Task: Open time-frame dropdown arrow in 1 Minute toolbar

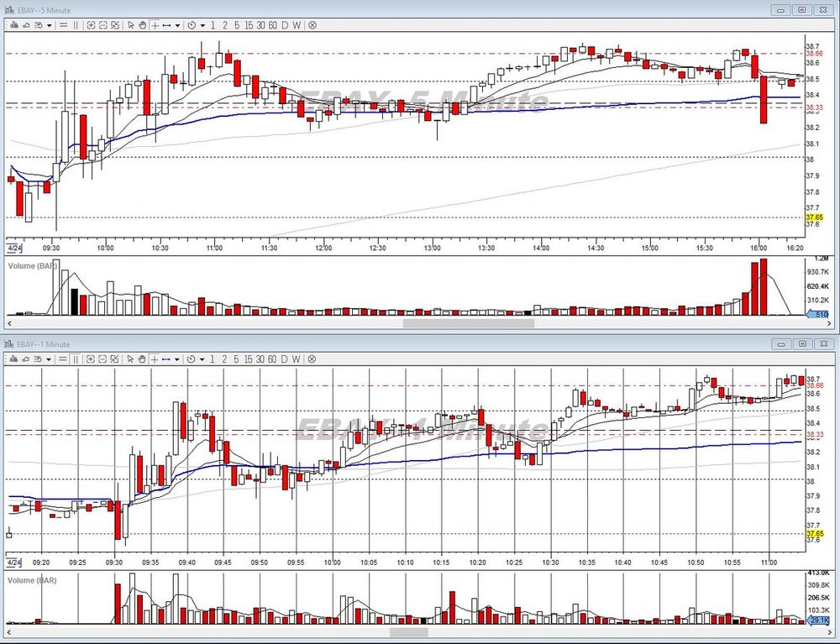Action: (x=202, y=359)
